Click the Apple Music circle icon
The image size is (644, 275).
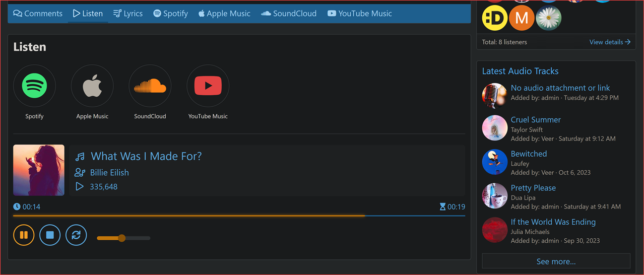(92, 86)
